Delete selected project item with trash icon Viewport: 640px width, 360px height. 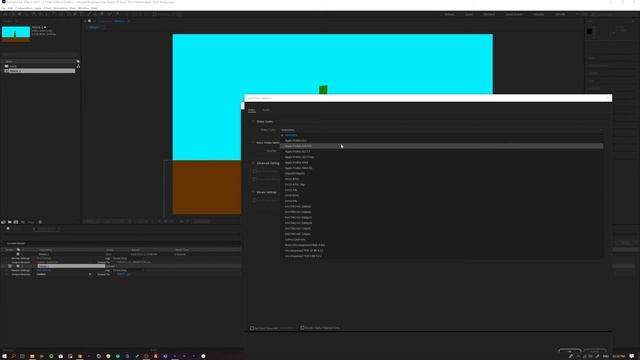pyautogui.click(x=40, y=222)
